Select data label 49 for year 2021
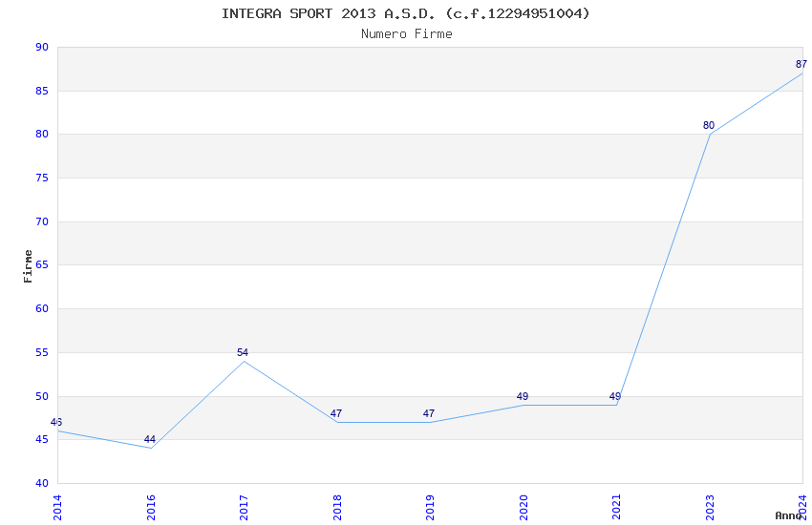The image size is (812, 525). point(615,396)
